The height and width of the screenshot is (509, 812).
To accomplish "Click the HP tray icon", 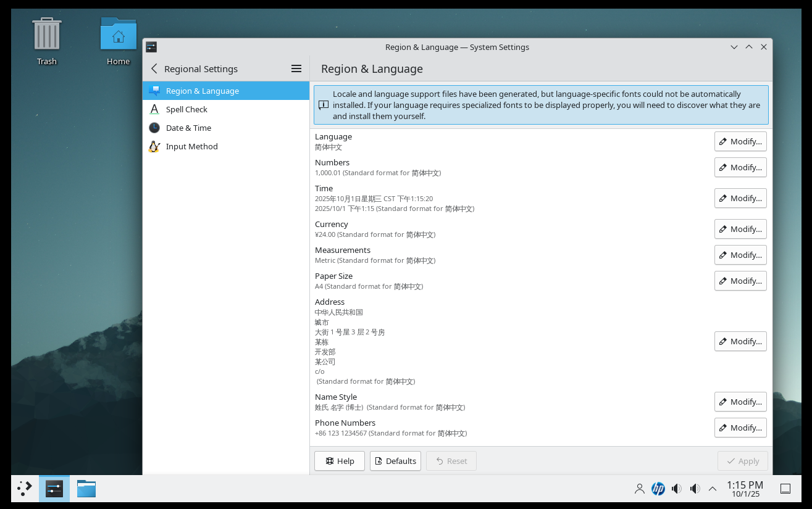I will [x=658, y=489].
